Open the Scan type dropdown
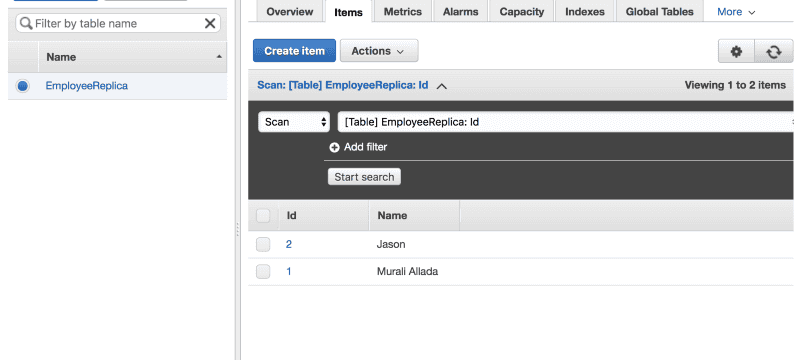This screenshot has width=800, height=360. pos(294,122)
